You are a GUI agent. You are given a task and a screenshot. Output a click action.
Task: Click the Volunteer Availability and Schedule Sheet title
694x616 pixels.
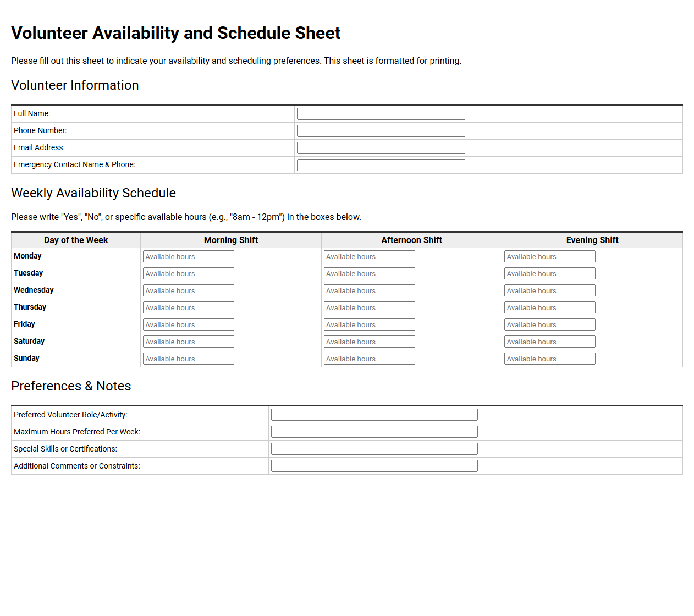[x=176, y=33]
